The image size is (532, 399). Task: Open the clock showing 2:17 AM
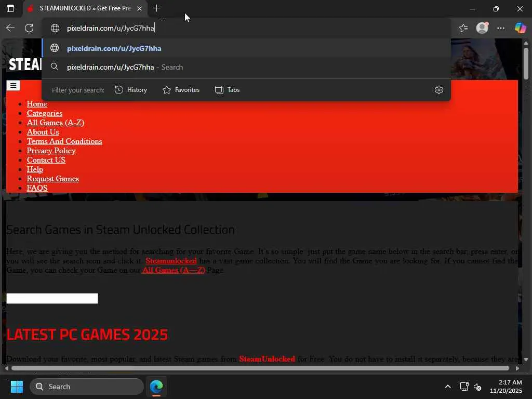[x=506, y=387]
